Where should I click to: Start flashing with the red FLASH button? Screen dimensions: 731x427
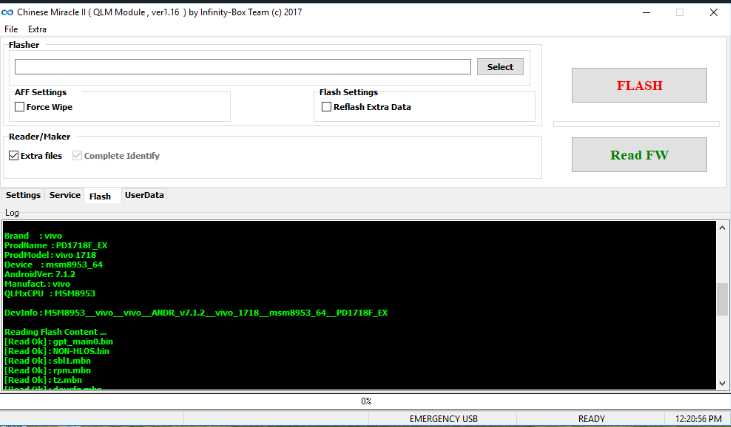(x=639, y=85)
